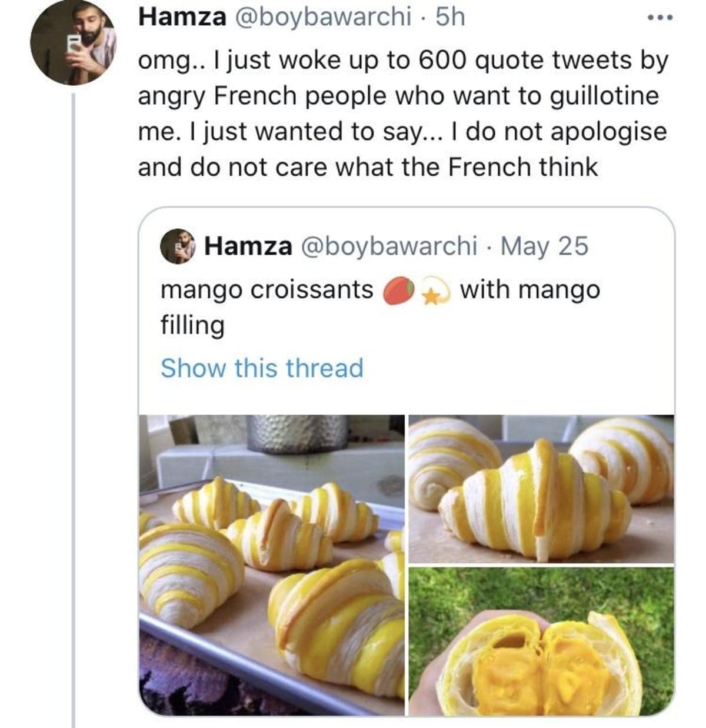Click the 'with mango' text after the emojis

[x=530, y=289]
